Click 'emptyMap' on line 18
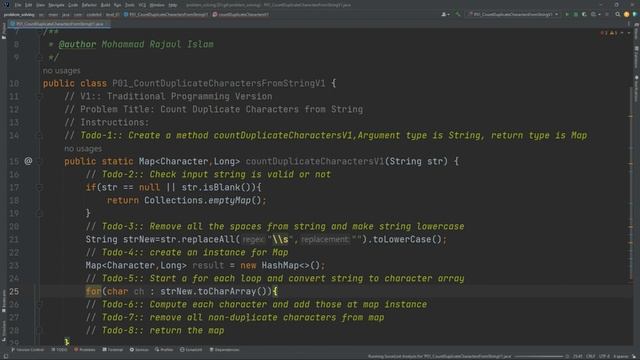 click(x=229, y=200)
